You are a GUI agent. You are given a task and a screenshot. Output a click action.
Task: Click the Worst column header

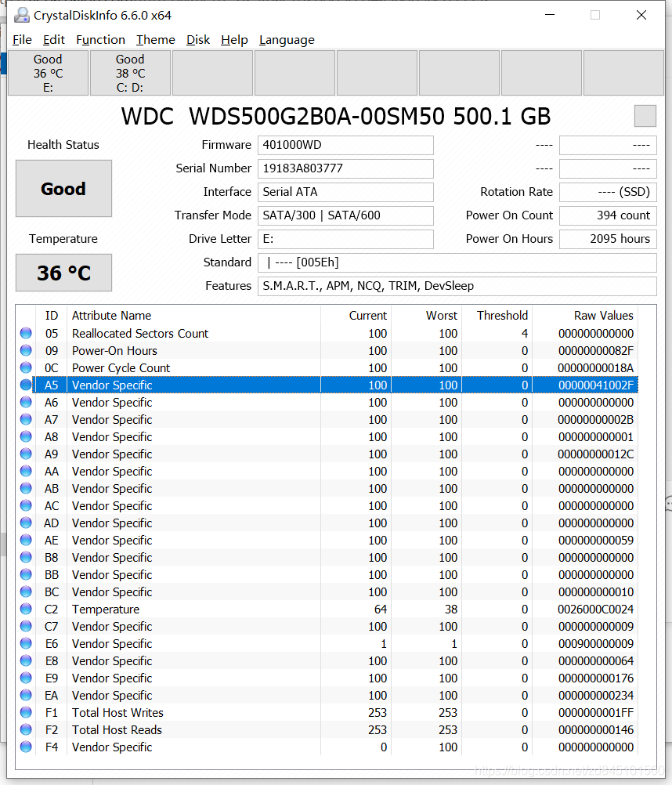tap(426, 316)
